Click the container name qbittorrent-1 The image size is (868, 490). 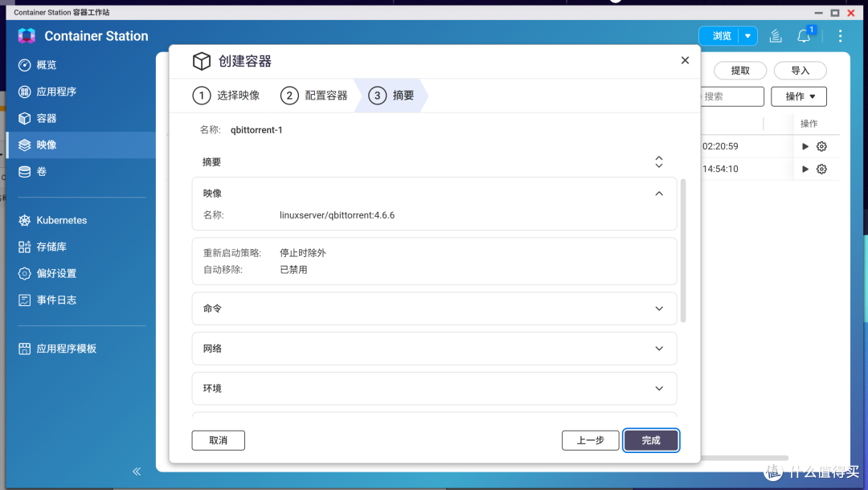coord(256,130)
